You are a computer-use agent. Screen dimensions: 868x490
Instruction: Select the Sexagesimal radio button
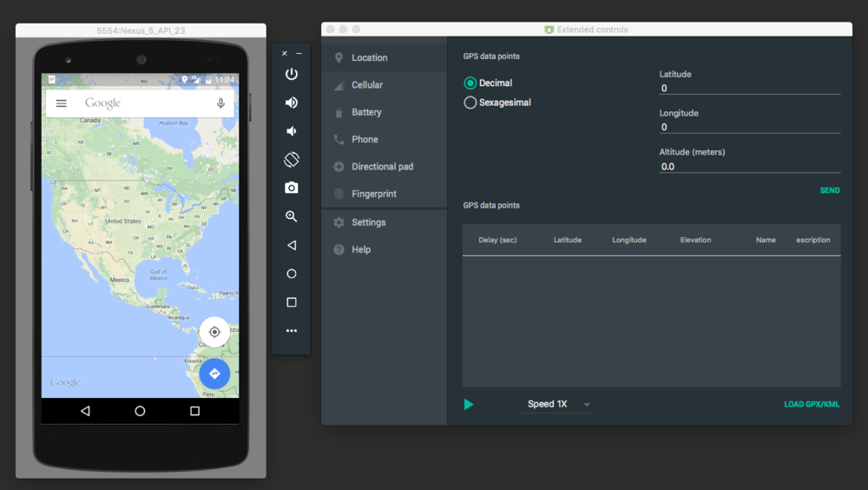click(x=470, y=103)
